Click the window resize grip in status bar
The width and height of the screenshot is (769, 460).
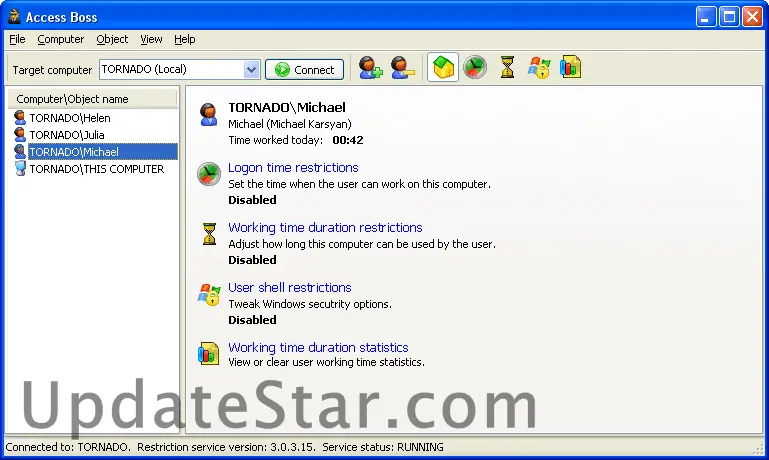coord(760,449)
